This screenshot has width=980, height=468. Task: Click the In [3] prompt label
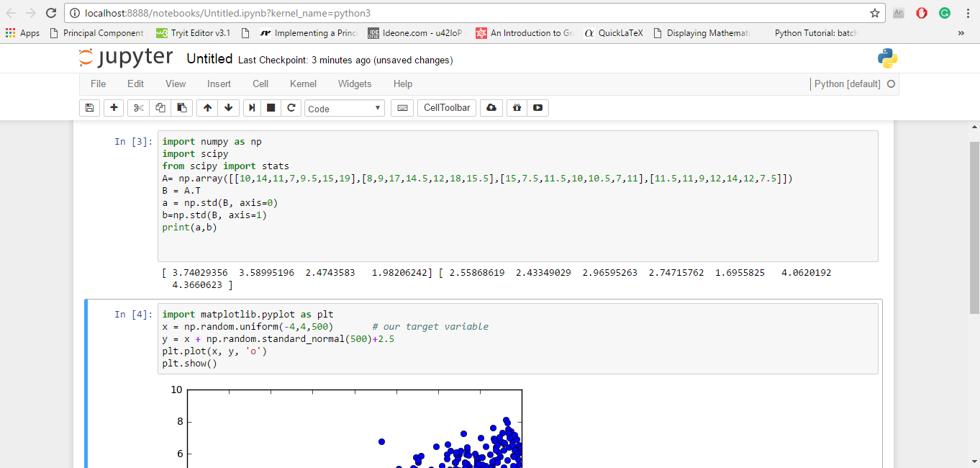click(133, 142)
